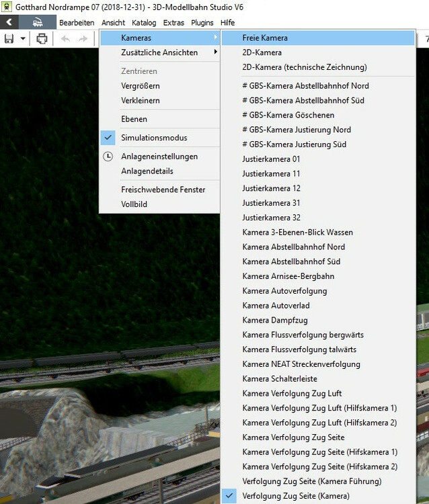
Task: Select Freischwebende Fenster
Action: point(160,190)
